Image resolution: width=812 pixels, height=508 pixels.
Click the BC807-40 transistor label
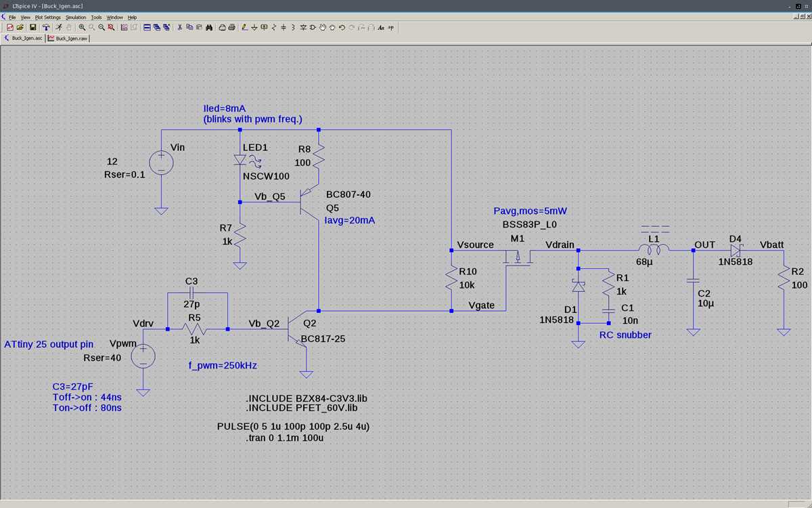pos(348,194)
